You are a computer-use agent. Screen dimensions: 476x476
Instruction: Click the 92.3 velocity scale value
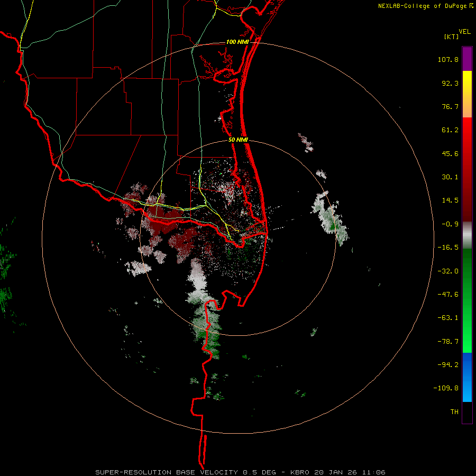coord(450,83)
